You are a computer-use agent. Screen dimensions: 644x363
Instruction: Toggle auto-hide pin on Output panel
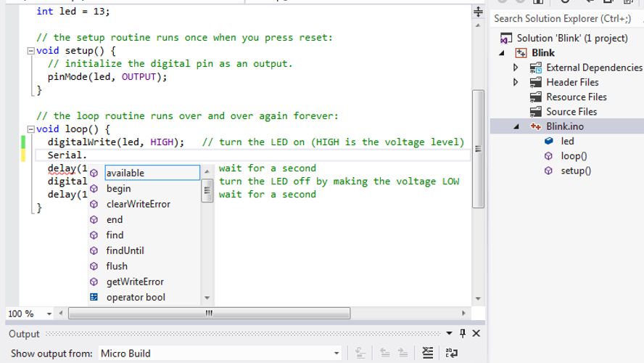[463, 333]
